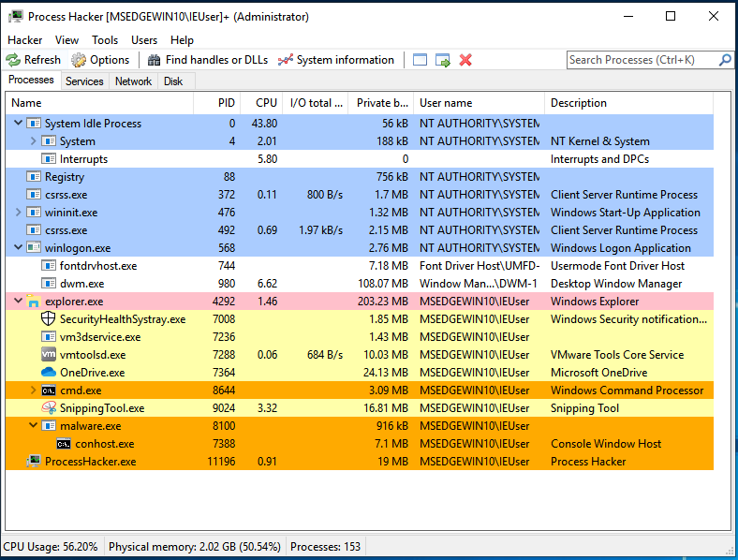Sort by the I/O total column header

point(316,103)
